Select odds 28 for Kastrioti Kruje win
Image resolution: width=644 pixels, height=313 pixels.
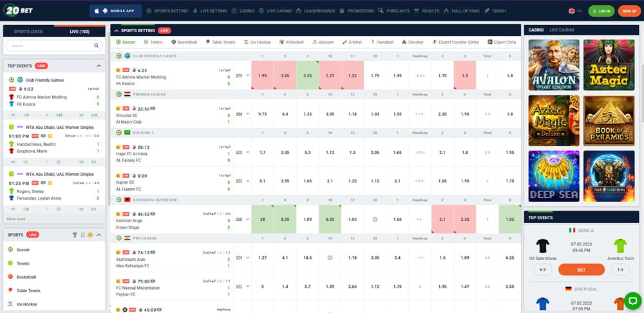(x=263, y=220)
